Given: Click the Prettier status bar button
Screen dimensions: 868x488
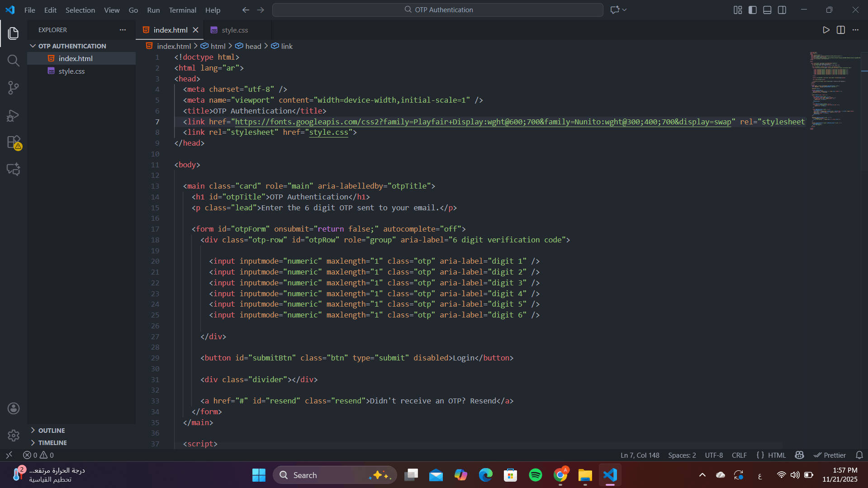Looking at the screenshot, I should pos(830,455).
